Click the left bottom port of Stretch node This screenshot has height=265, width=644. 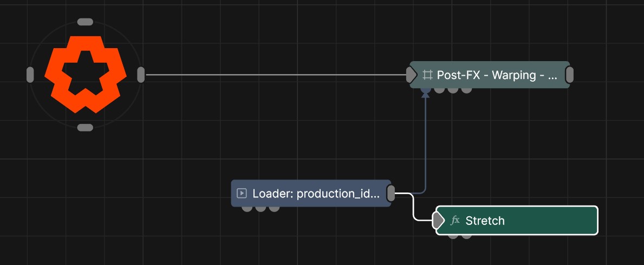[453, 236]
